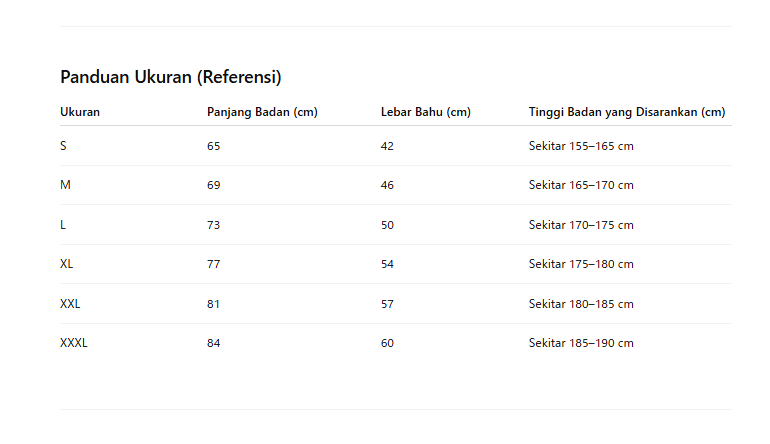This screenshot has width=770, height=444.
Task: Click the Sekitar 185–190 cm cell
Action: (x=581, y=343)
